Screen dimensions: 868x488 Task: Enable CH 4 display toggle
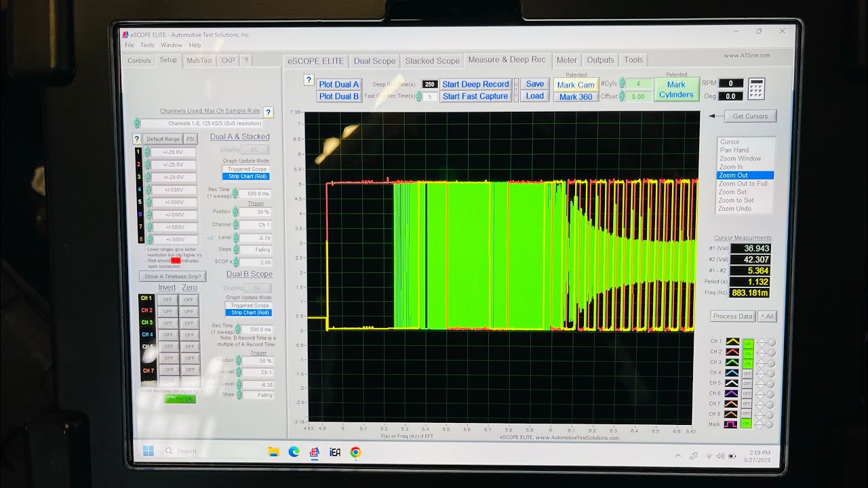click(747, 373)
